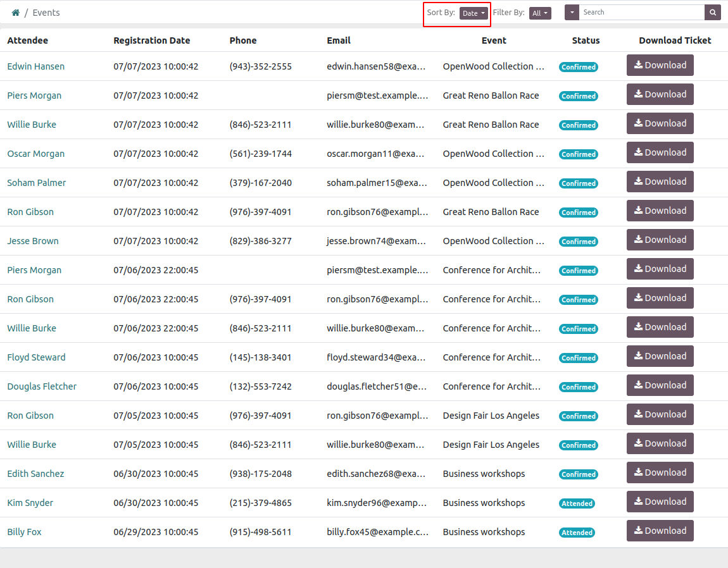Viewport: 728px width, 568px height.
Task: Open attendee Oscar Morgan
Action: pyautogui.click(x=35, y=154)
